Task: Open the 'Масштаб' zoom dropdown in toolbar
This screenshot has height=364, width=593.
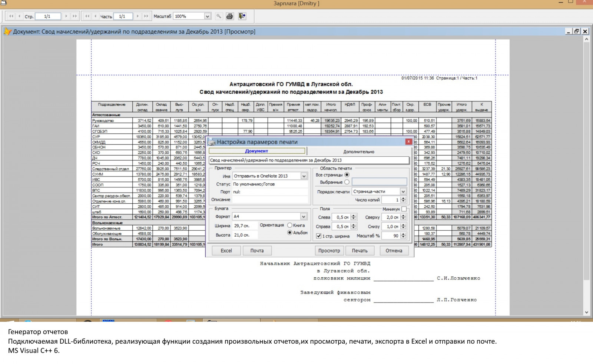Action: coord(208,16)
